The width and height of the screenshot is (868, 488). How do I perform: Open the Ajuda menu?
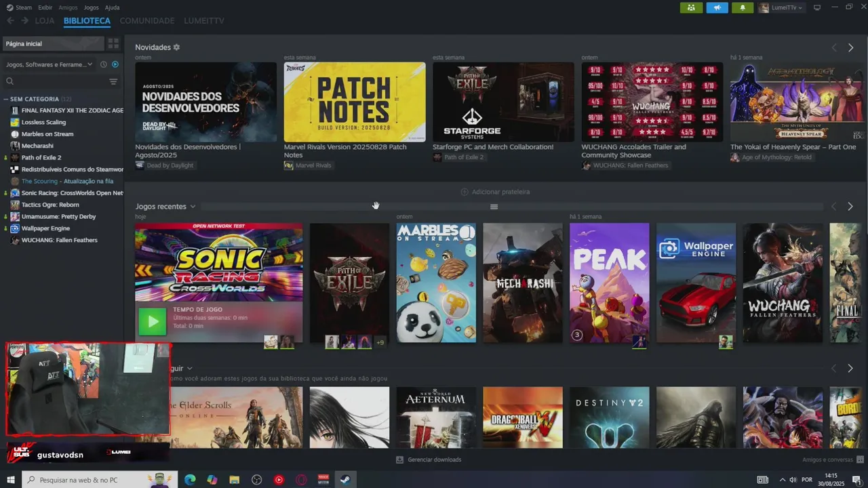click(112, 7)
